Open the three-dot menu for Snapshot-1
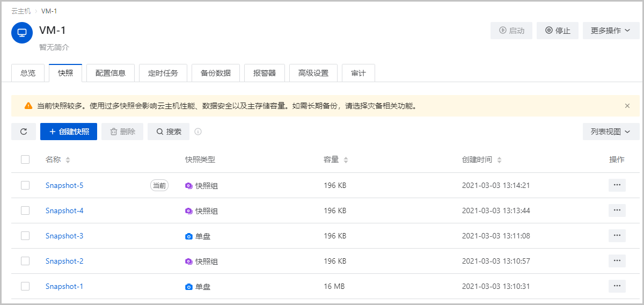644x305 pixels. (x=617, y=286)
